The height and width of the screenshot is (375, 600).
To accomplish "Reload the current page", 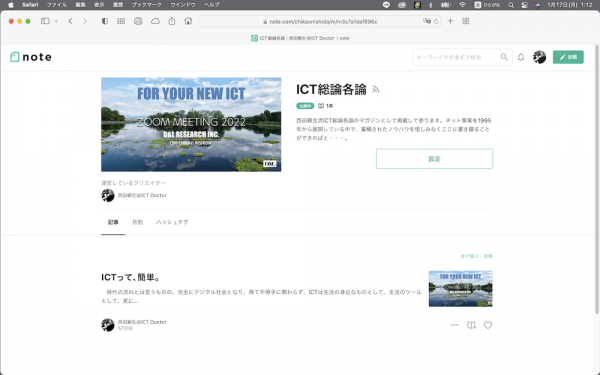I will click(436, 21).
